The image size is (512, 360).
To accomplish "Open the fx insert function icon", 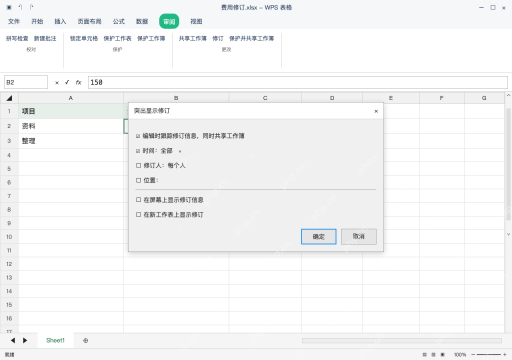I will [78, 82].
